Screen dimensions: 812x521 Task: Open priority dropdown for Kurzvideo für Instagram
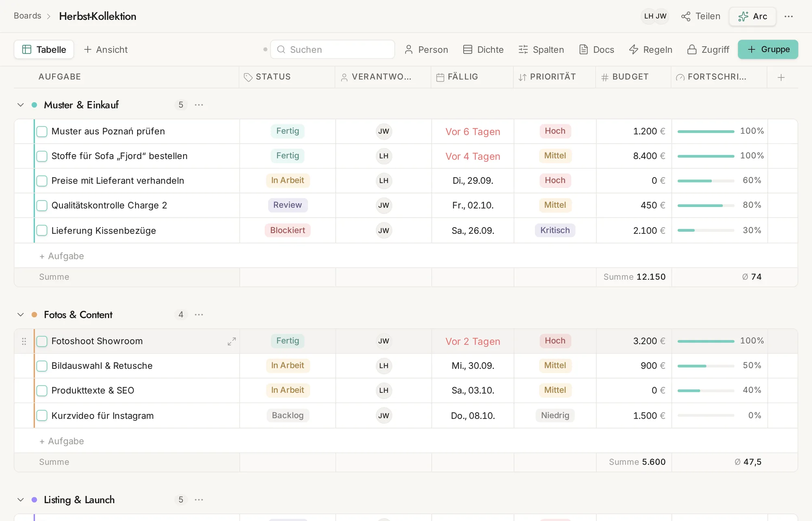[x=555, y=415]
